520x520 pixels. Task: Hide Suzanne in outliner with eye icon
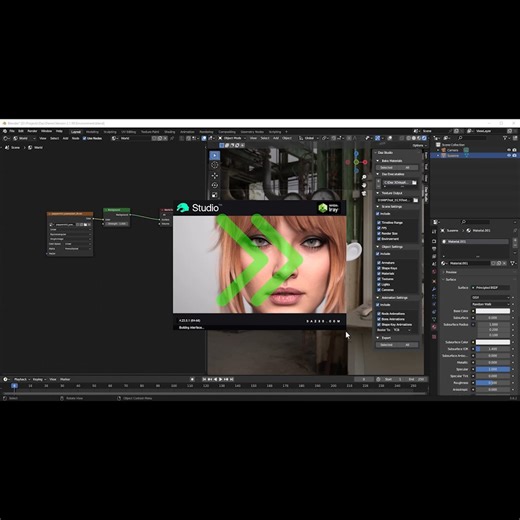pos(509,155)
